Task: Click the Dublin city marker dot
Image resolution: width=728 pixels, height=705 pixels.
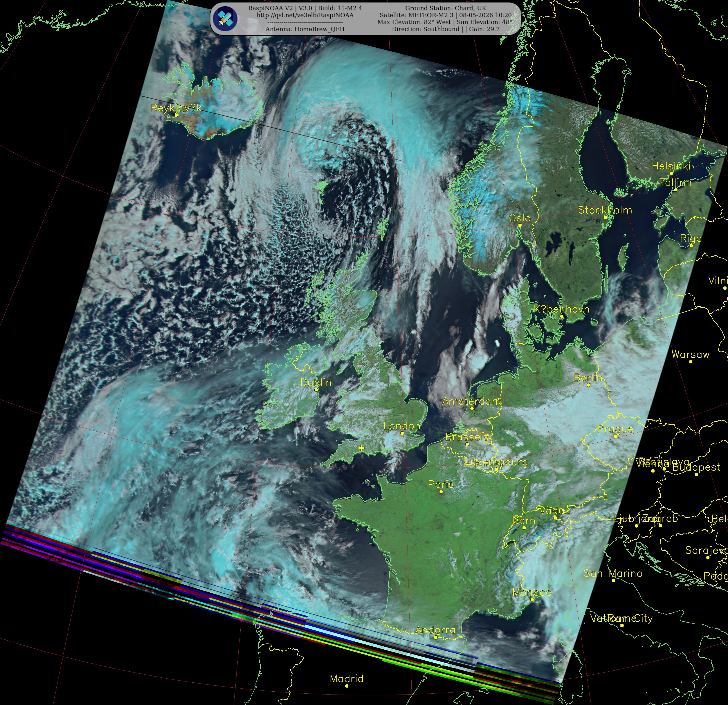Action: pos(316,390)
